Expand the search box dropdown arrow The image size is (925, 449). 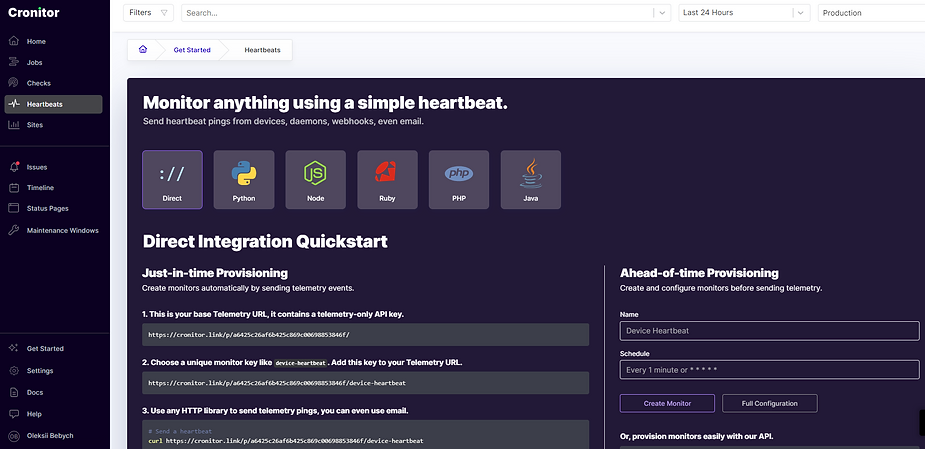pyautogui.click(x=662, y=12)
